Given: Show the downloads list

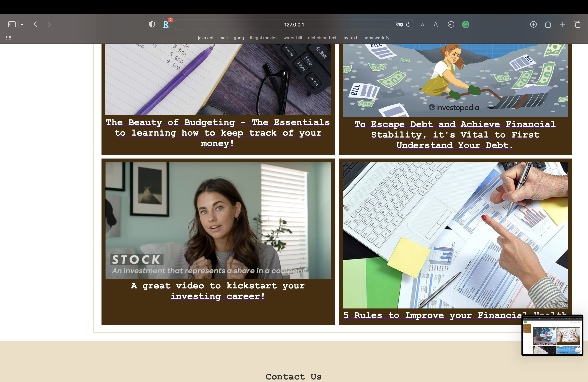Looking at the screenshot, I should (533, 24).
